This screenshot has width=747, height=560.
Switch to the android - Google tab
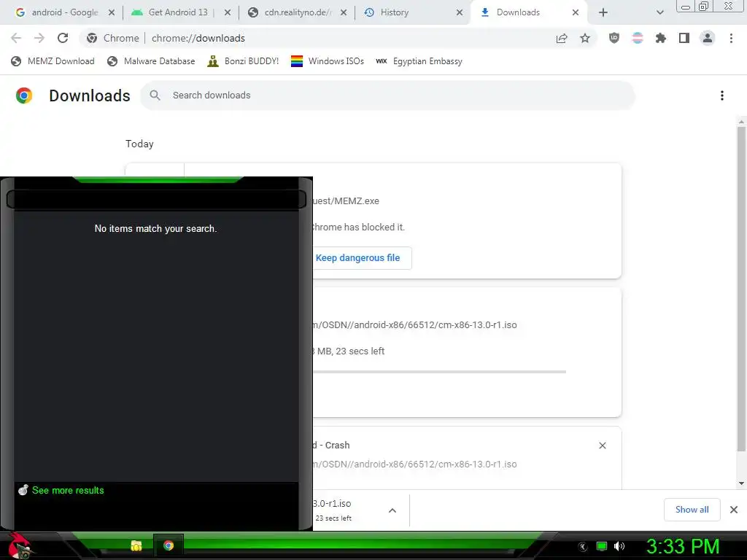[57, 12]
